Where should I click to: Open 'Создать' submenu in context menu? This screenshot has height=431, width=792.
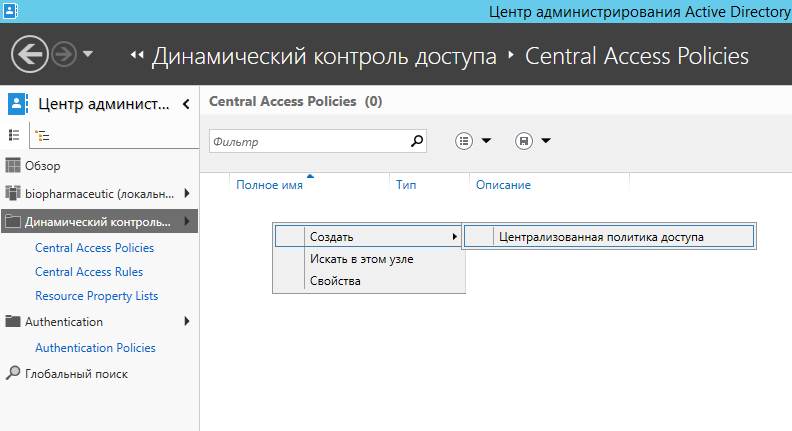click(x=368, y=236)
